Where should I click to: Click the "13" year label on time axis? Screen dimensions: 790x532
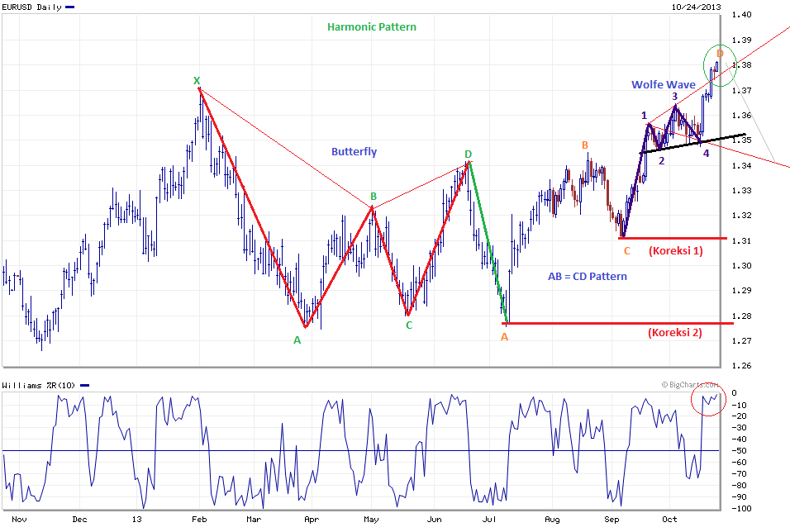136,520
